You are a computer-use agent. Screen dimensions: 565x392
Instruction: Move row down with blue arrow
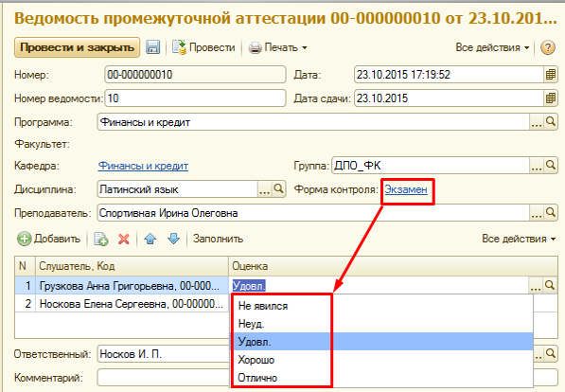pos(173,239)
